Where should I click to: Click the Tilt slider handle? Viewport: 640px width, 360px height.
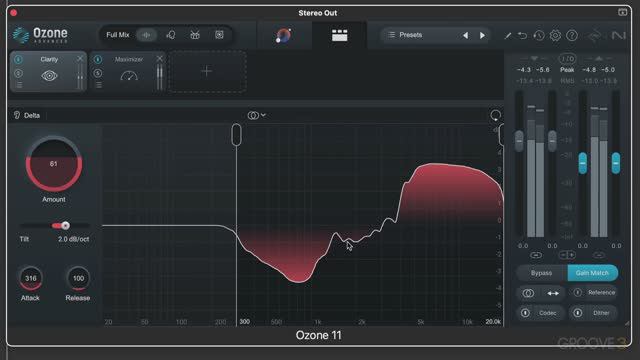[65, 225]
